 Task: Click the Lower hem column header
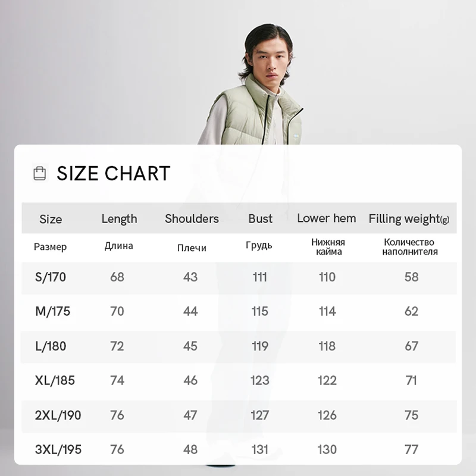[326, 218]
